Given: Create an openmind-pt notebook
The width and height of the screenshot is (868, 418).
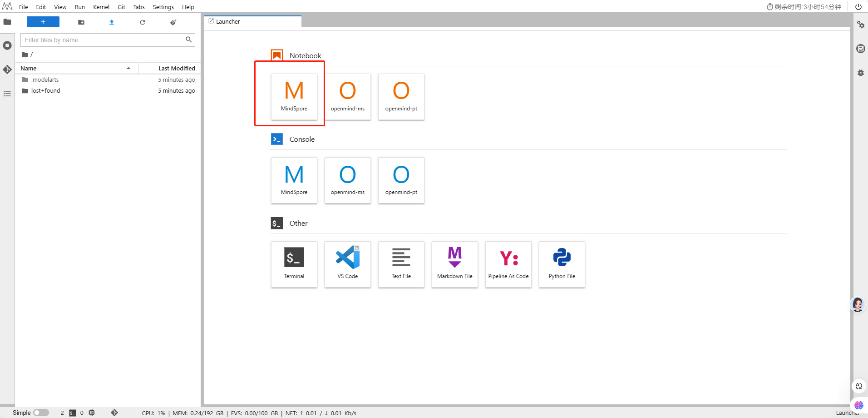Looking at the screenshot, I should pos(401,97).
